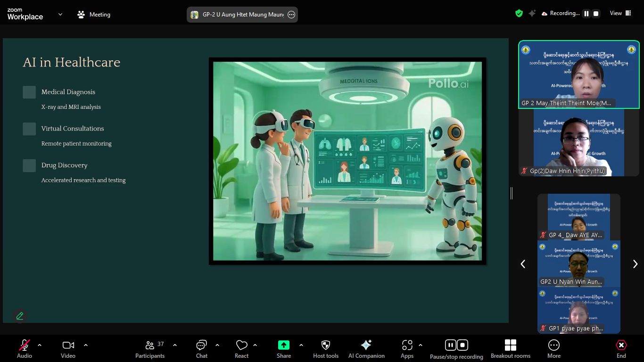Open Breakout rooms
The height and width of the screenshot is (362, 644).
pyautogui.click(x=510, y=349)
